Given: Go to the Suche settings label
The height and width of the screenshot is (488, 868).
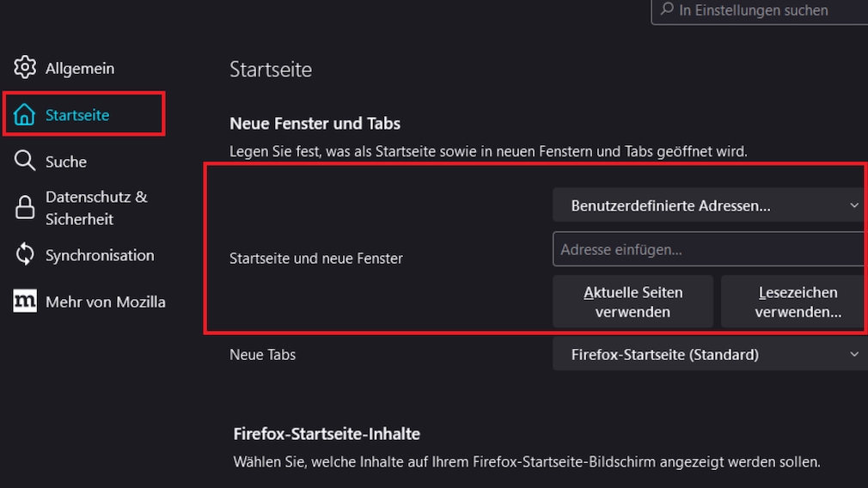Looking at the screenshot, I should (x=66, y=162).
